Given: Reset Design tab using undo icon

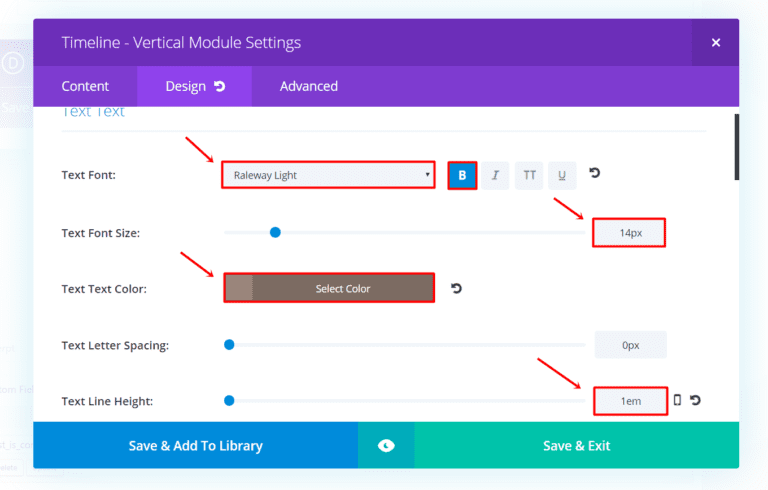Looking at the screenshot, I should [219, 86].
